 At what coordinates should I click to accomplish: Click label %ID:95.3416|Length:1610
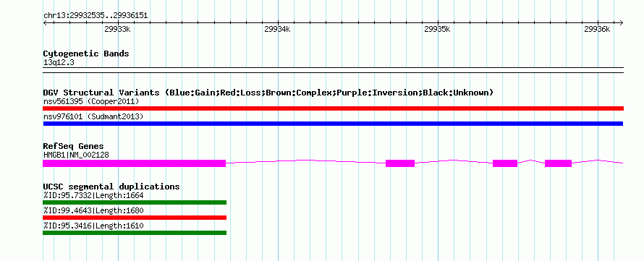coord(93,226)
